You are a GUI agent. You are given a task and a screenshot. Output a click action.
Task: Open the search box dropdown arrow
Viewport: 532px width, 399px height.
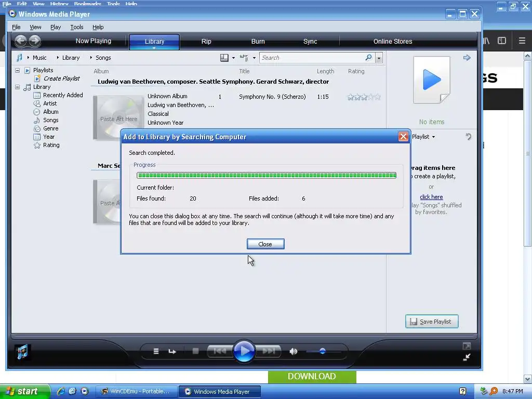pos(379,58)
